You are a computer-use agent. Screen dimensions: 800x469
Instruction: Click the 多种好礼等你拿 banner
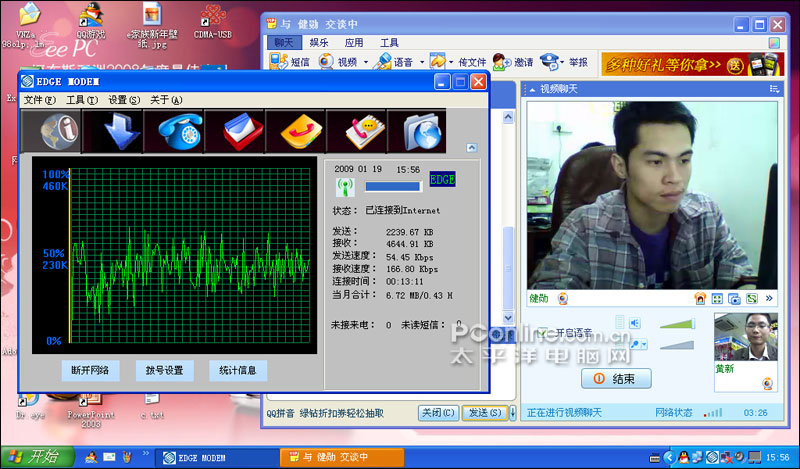pyautogui.click(x=692, y=64)
